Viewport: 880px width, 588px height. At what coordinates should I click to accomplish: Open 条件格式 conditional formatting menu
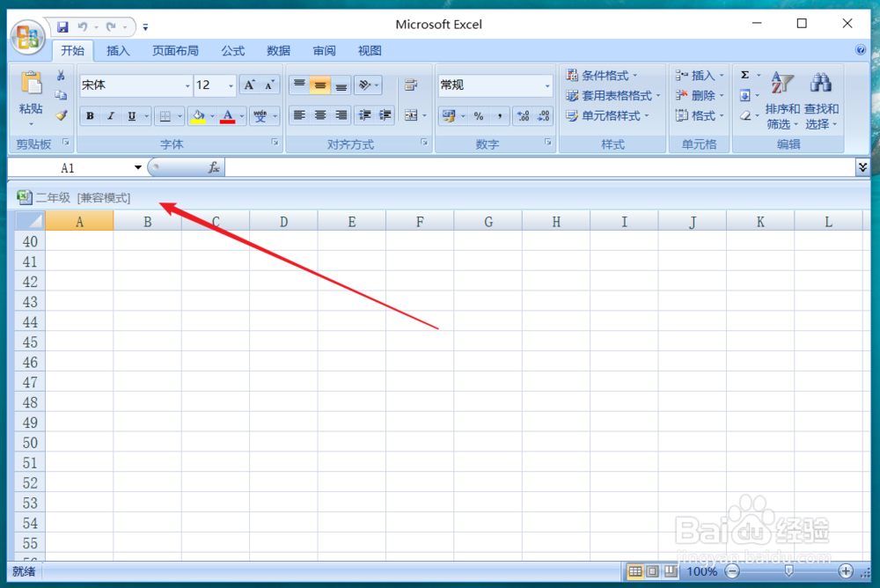[602, 75]
